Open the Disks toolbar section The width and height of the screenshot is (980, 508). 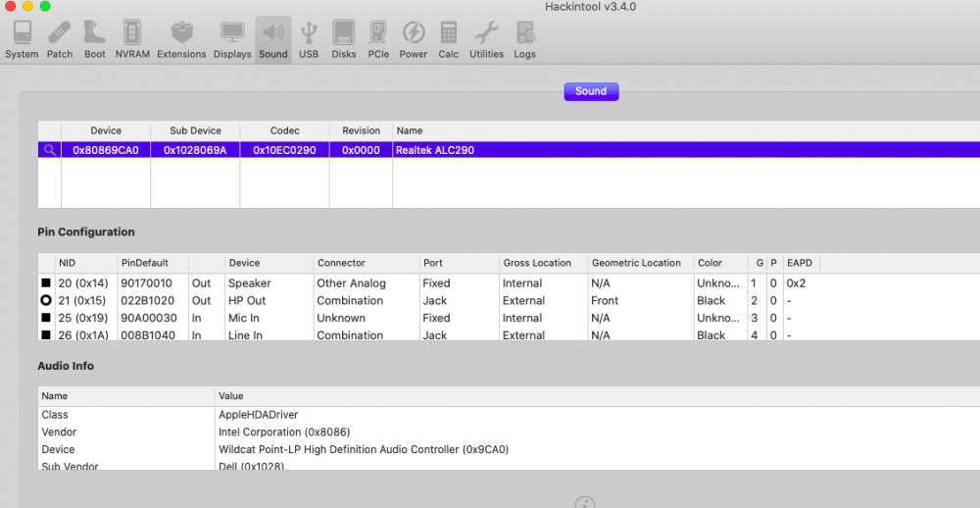[x=344, y=39]
